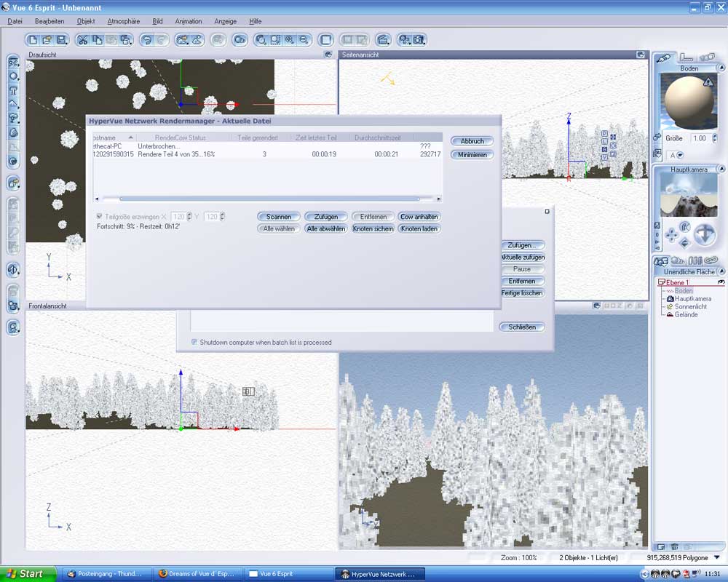The width and height of the screenshot is (728, 582).
Task: Open the A dropdown under Größe
Action: click(680, 155)
